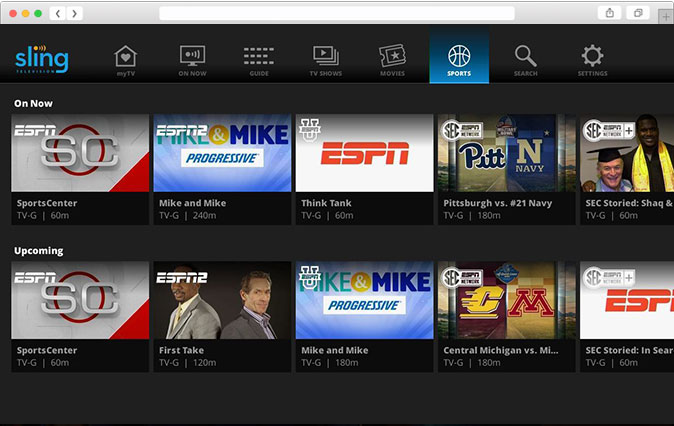Go forward with the browser forward arrow
This screenshot has height=426, width=674.
point(74,14)
